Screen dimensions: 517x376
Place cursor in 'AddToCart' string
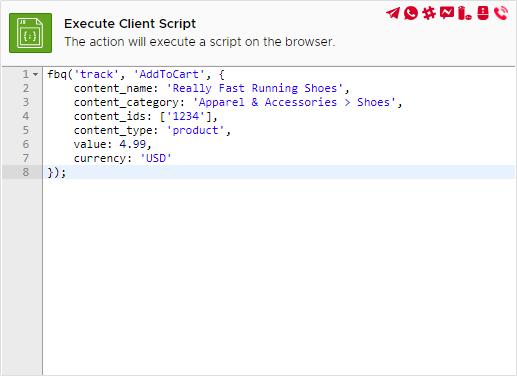point(169,74)
